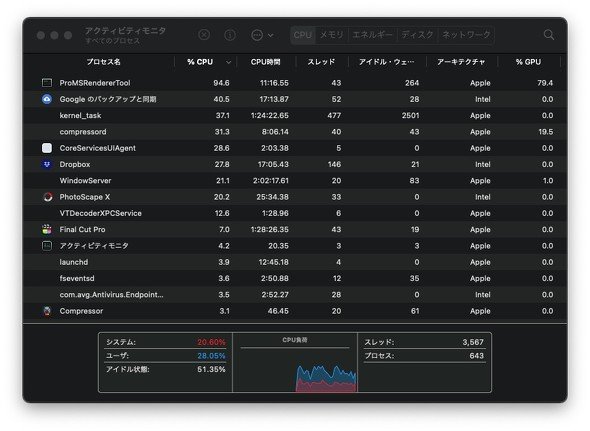Click the ProMSRendererTool process icon
590x431 pixels.
point(47,83)
